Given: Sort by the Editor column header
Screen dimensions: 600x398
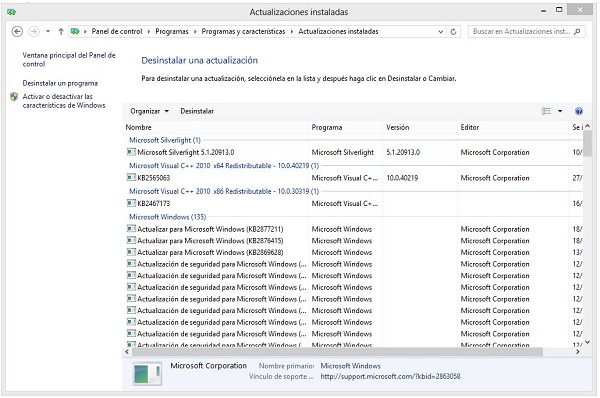Looking at the screenshot, I should click(x=513, y=127).
